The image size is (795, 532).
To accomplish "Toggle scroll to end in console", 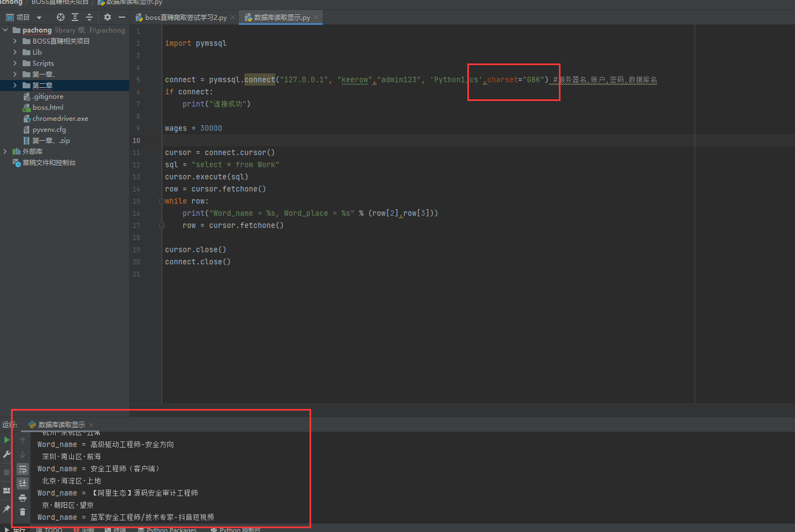I will coord(23,483).
